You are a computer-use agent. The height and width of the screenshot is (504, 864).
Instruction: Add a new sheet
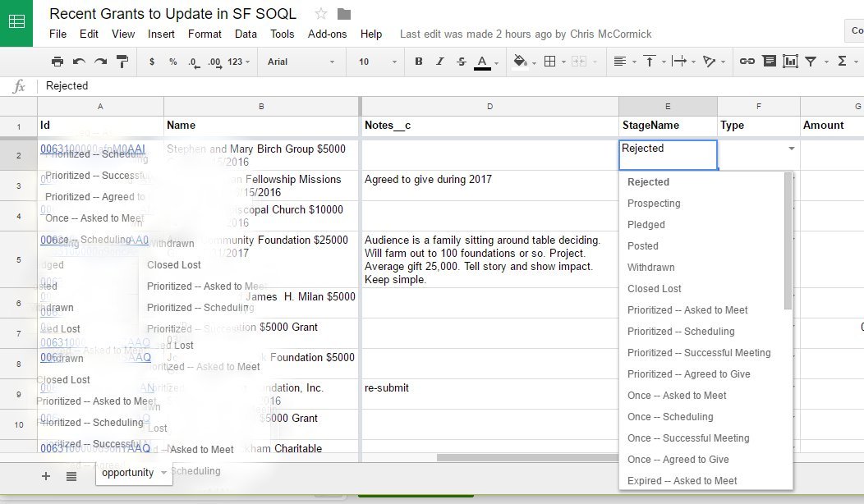[x=46, y=476]
